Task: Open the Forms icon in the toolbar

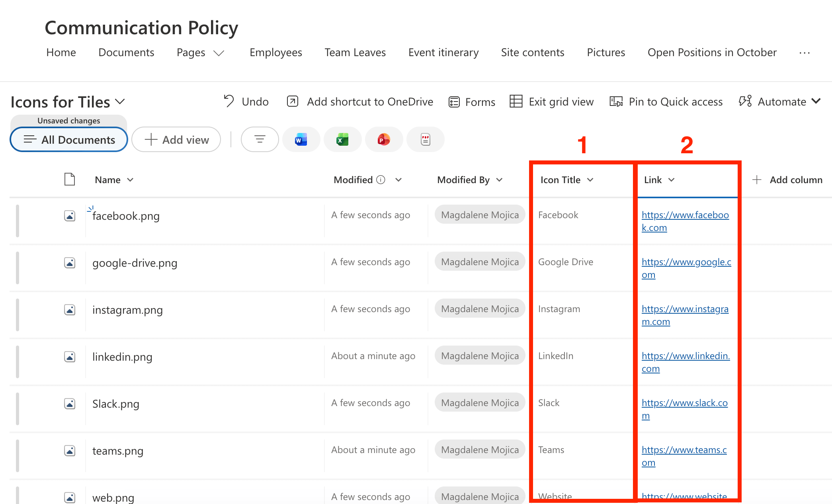Action: (454, 102)
